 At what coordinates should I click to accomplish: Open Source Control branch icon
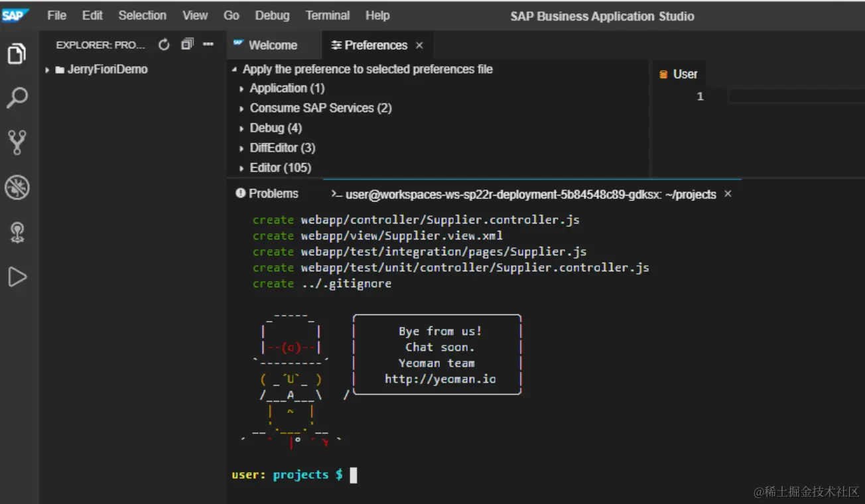17,143
